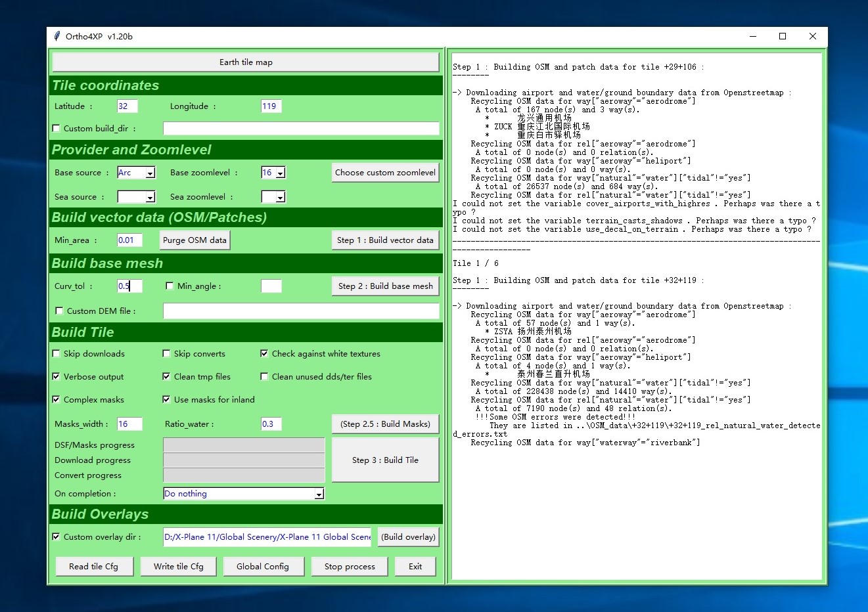
Task: Run Step 3 : Build Tile
Action: (385, 460)
